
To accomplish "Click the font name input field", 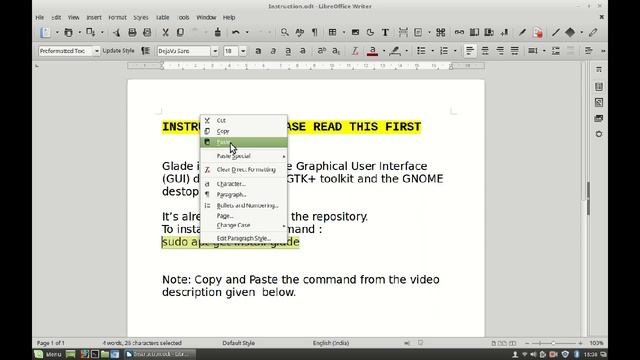I will 184,51.
